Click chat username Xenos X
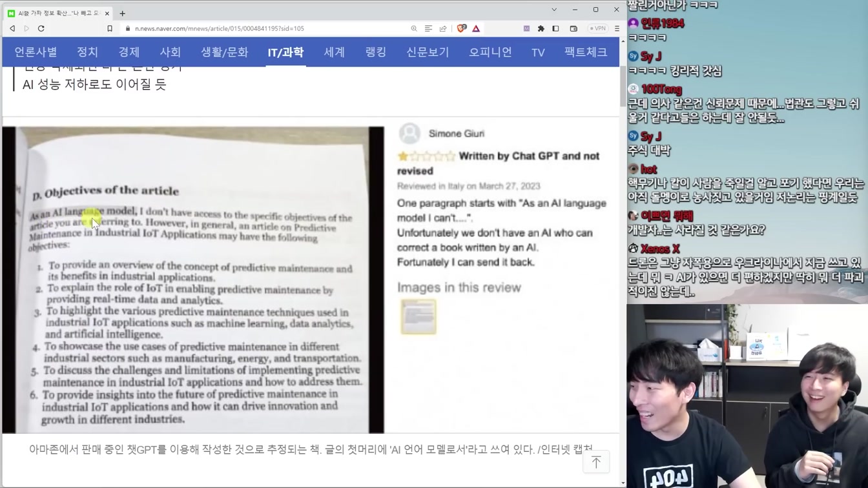868x488 pixels. pyautogui.click(x=660, y=249)
